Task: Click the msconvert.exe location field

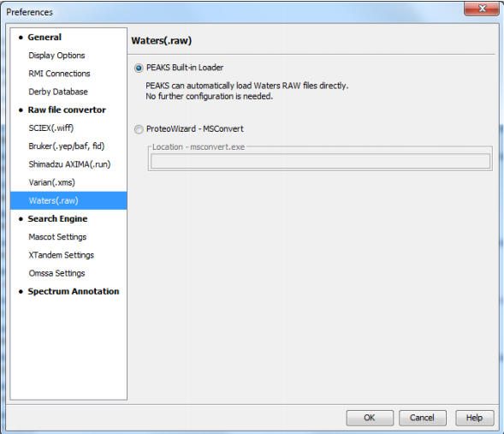Action: coord(320,161)
